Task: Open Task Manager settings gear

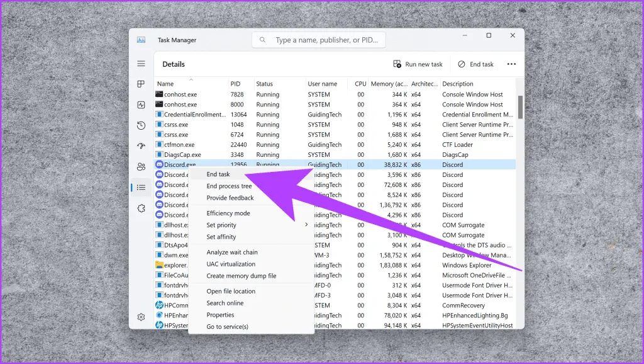Action: click(141, 317)
